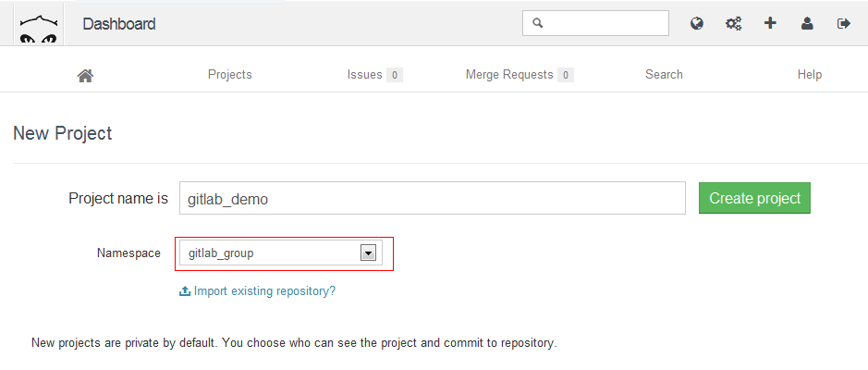Open the Help tab
Viewport: 868px width, 370px height.
coord(810,75)
